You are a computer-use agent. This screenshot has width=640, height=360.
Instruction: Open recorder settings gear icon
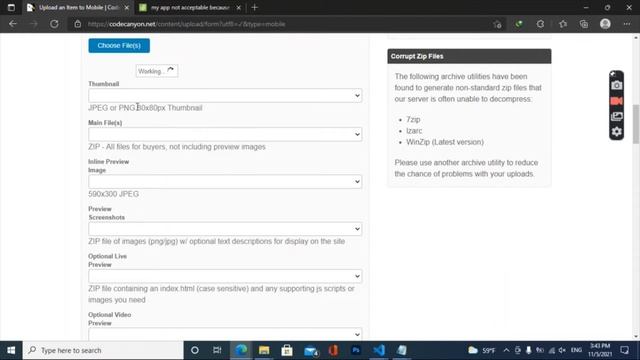tap(616, 131)
